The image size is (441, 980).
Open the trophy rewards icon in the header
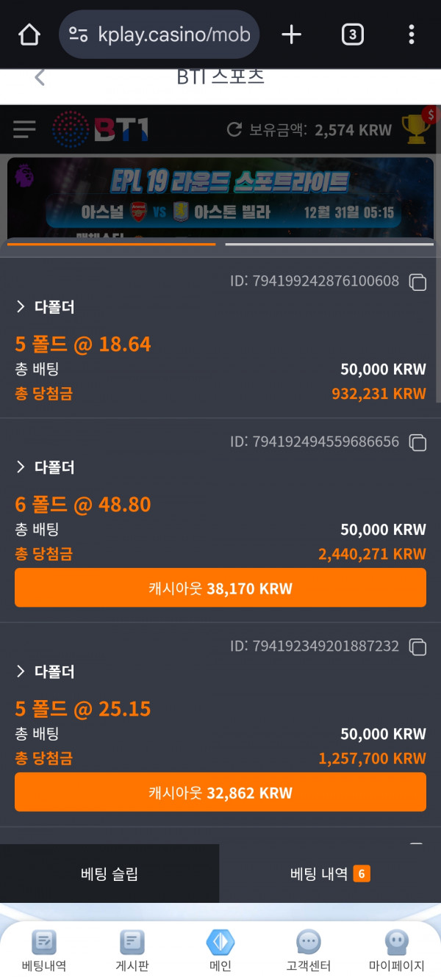(415, 130)
